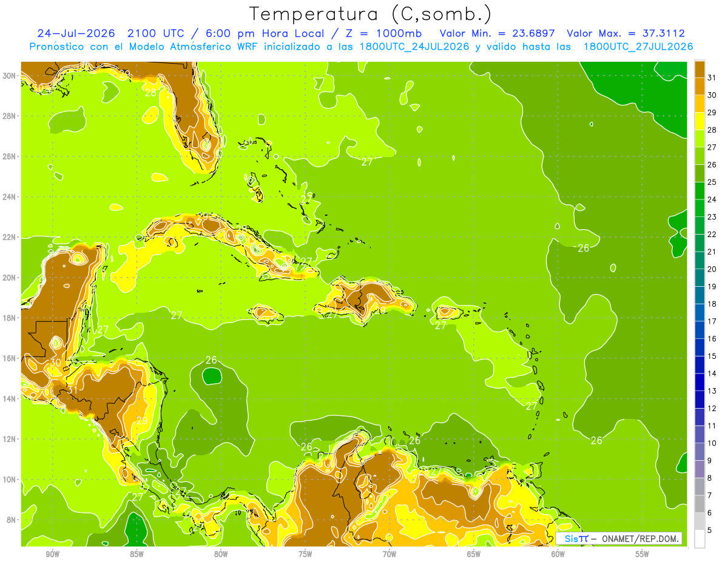This screenshot has height=562, width=728.
Task: Click the valid-until time "1800UTC_27JUL2026"
Action: (x=638, y=47)
